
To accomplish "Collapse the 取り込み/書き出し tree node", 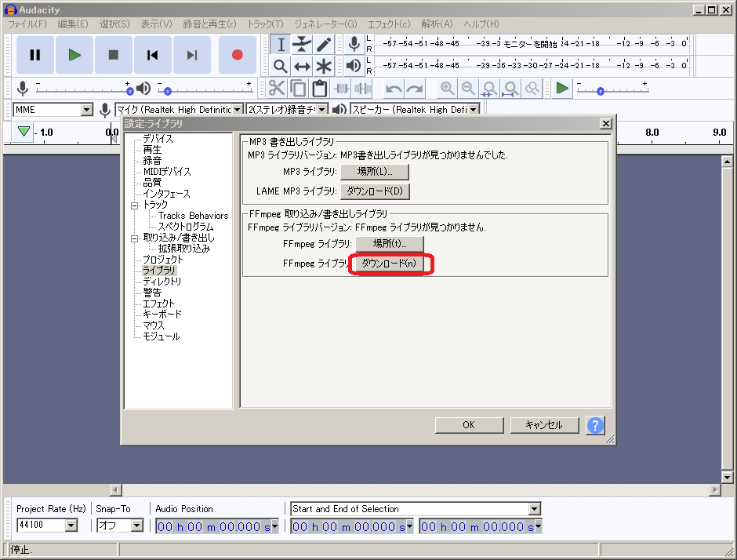I will pos(134,238).
